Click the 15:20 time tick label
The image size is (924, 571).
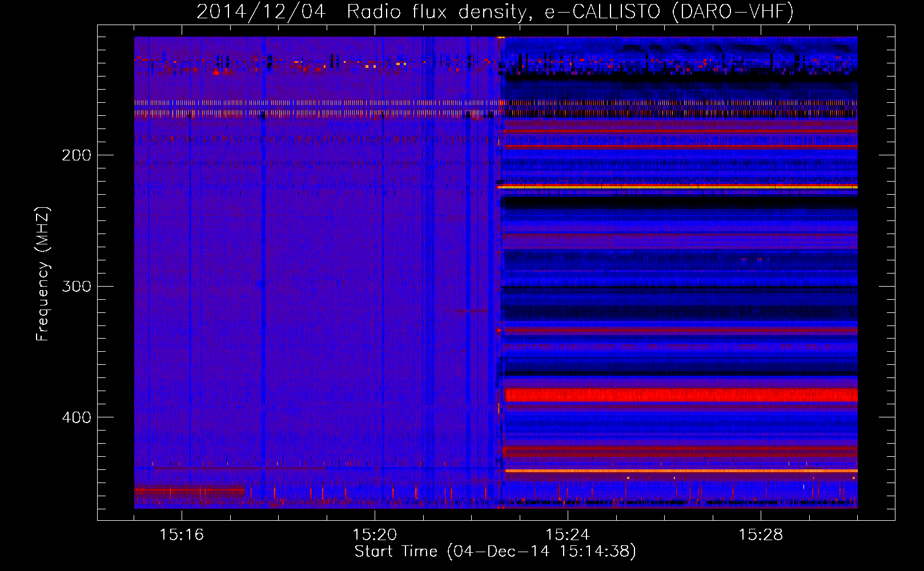pyautogui.click(x=375, y=535)
